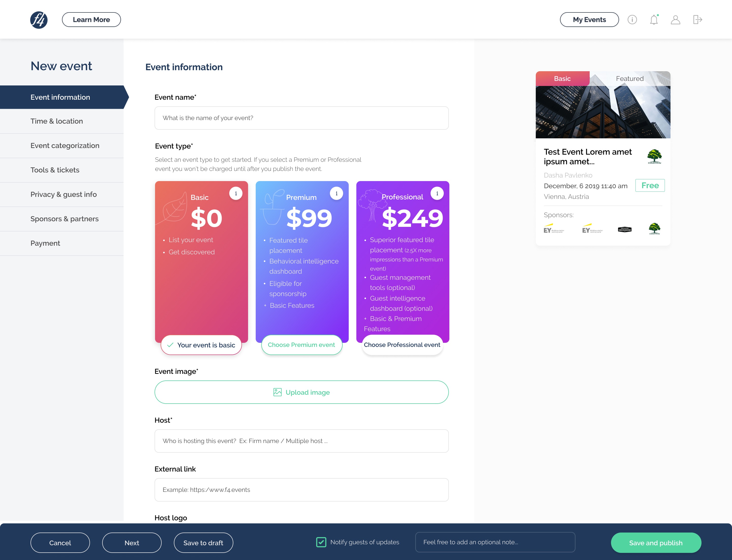732x560 pixels.
Task: Click the info icon on Basic card
Action: 235,192
